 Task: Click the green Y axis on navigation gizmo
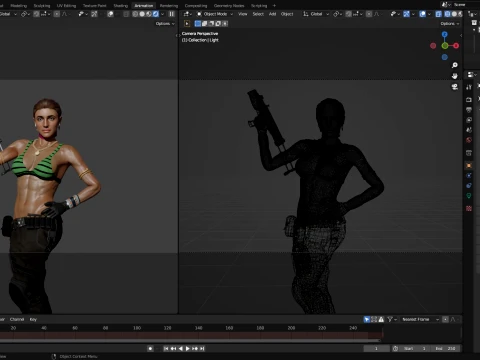[445, 46]
